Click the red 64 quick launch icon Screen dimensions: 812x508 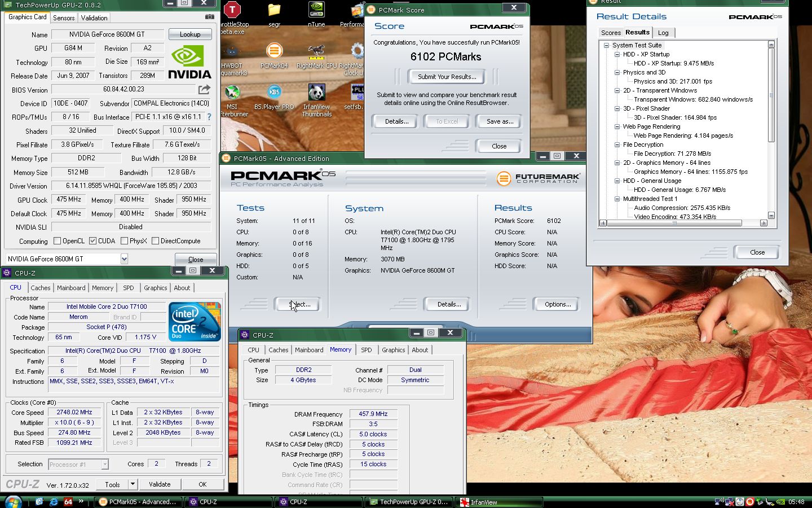[68, 501]
